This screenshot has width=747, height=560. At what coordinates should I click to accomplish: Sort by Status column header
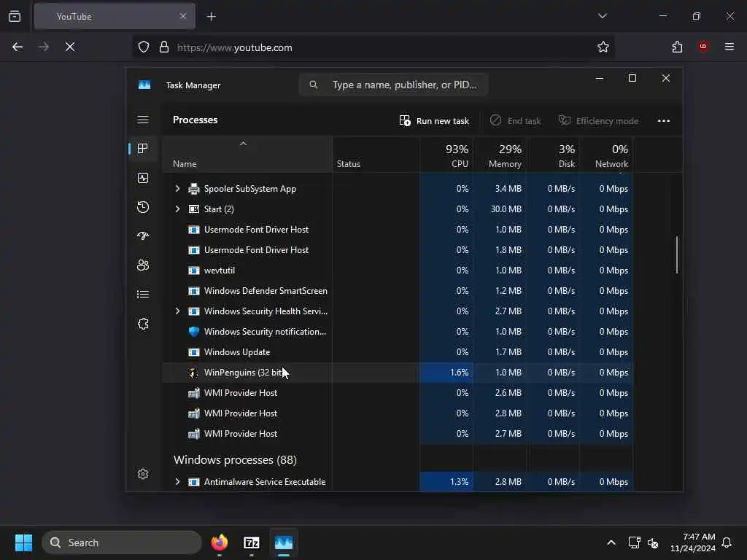click(376, 155)
